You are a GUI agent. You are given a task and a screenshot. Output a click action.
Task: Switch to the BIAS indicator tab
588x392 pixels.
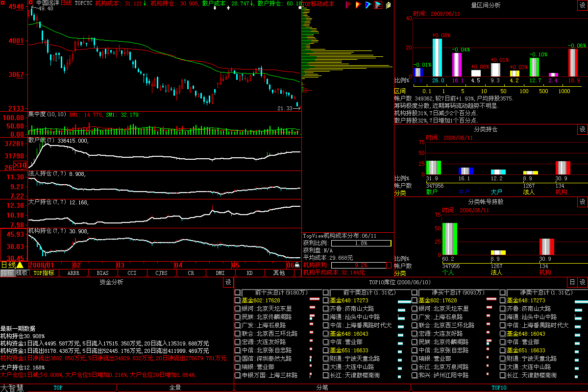(102, 273)
